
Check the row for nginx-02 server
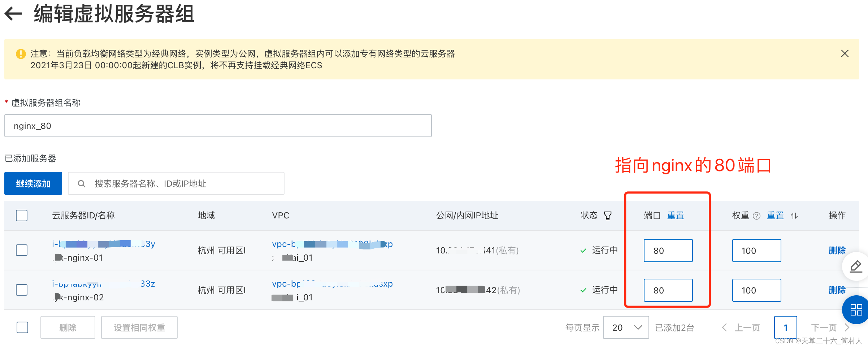(x=22, y=290)
